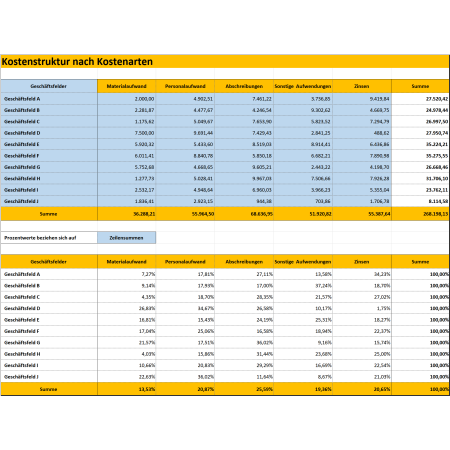
Task: Select 'Materialaufwand' header in the percentage table
Action: tap(126, 262)
